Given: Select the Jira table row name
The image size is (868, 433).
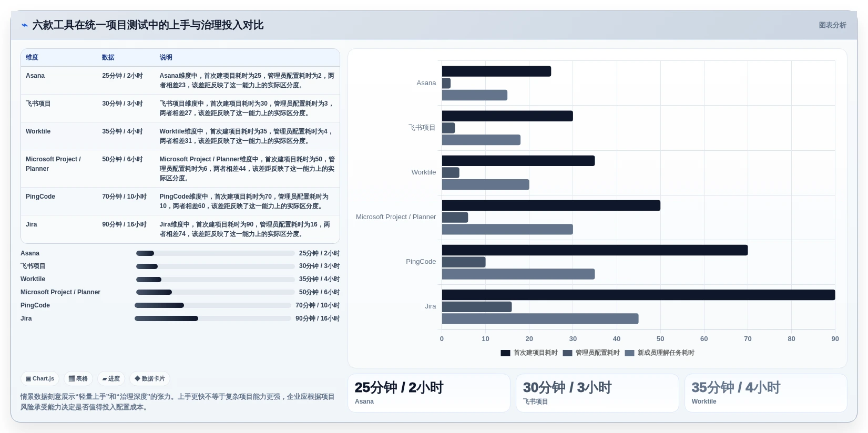Looking at the screenshot, I should pos(32,224).
